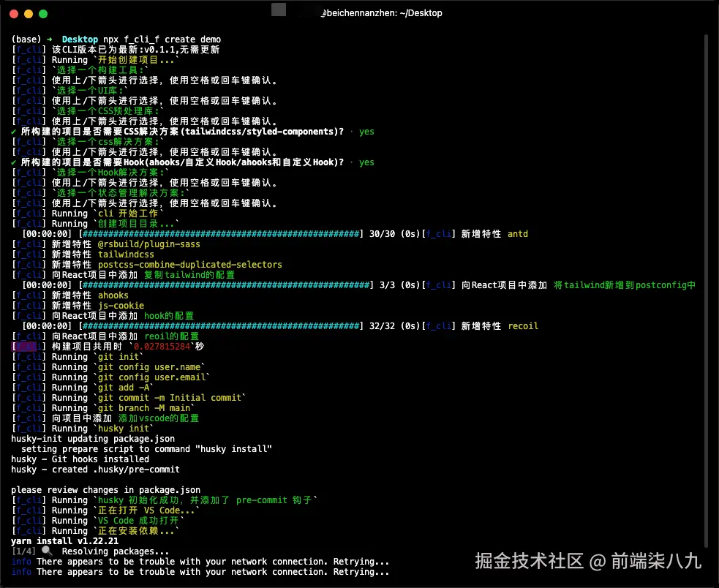
Task: Click the text '选择一个CSS预处理库:'
Action: pos(108,111)
